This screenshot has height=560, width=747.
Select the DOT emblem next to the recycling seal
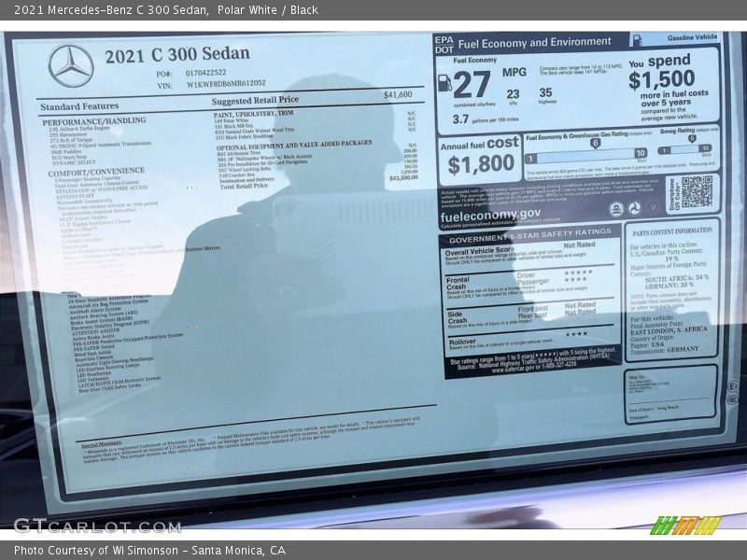(633, 207)
